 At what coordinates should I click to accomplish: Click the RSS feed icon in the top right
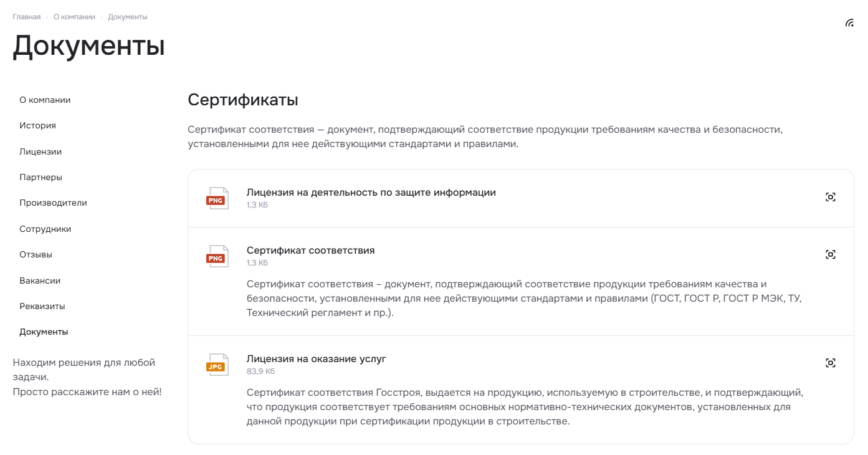(849, 23)
